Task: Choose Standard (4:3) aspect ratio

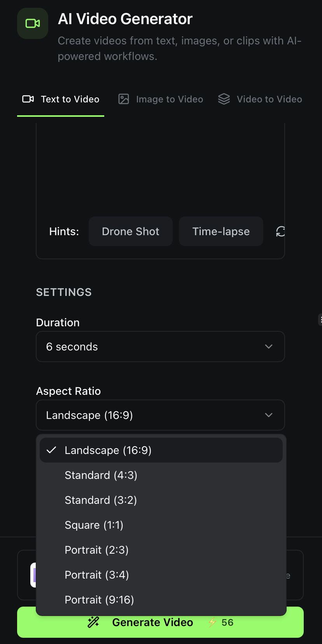Action: pos(101,475)
